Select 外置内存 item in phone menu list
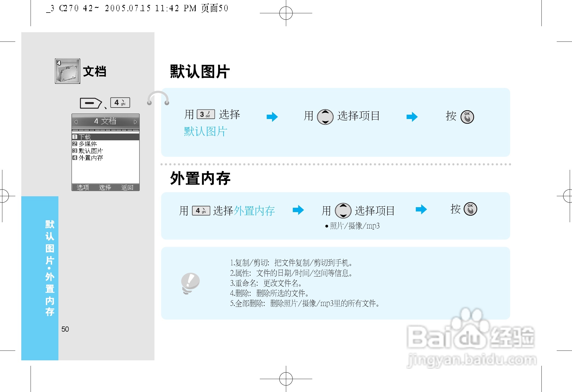This screenshot has width=572, height=392. 91,158
